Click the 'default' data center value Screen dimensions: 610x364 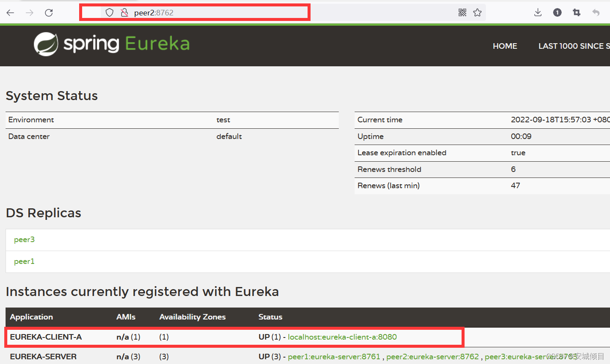(229, 136)
